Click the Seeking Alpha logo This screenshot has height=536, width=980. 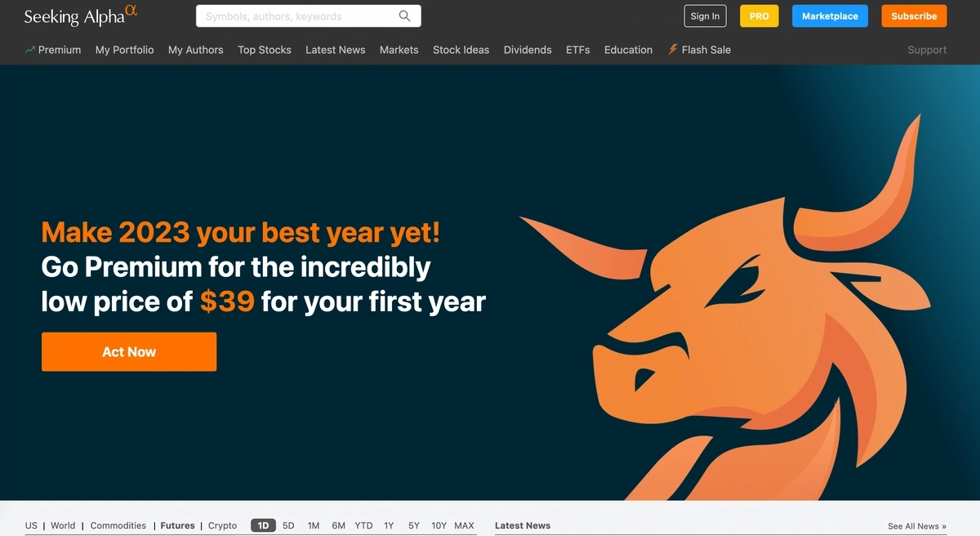(x=80, y=16)
